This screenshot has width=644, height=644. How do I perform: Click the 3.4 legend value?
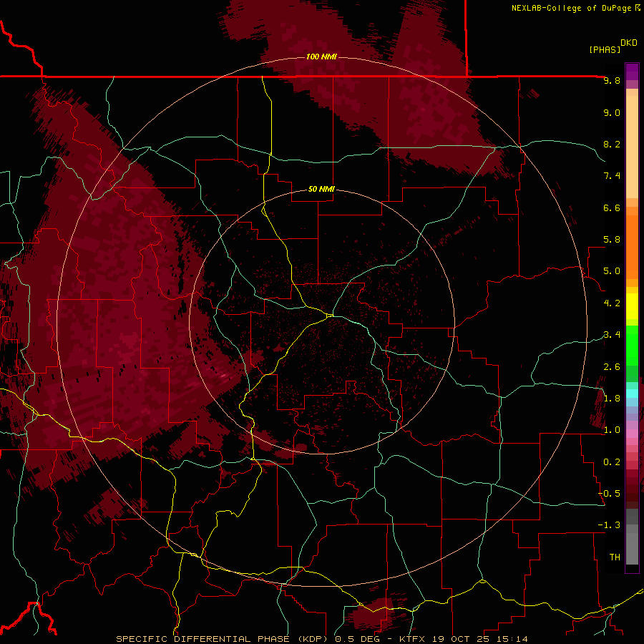612,335
